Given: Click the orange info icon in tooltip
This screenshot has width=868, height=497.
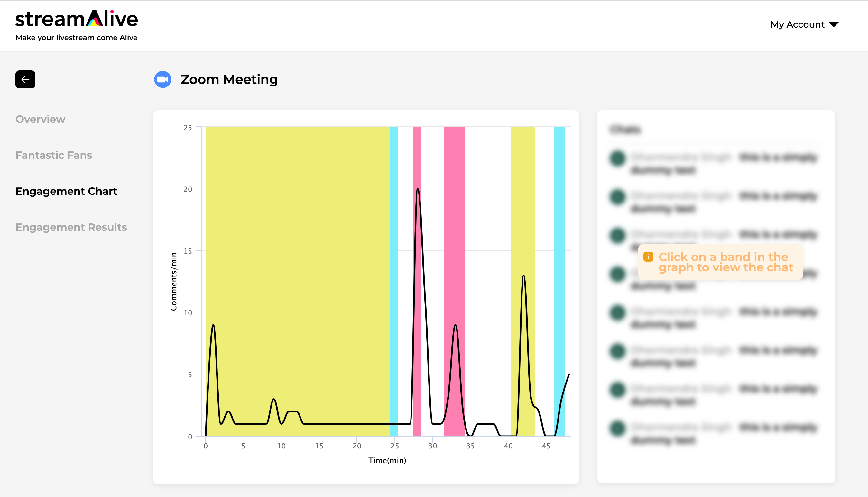Looking at the screenshot, I should (x=648, y=257).
